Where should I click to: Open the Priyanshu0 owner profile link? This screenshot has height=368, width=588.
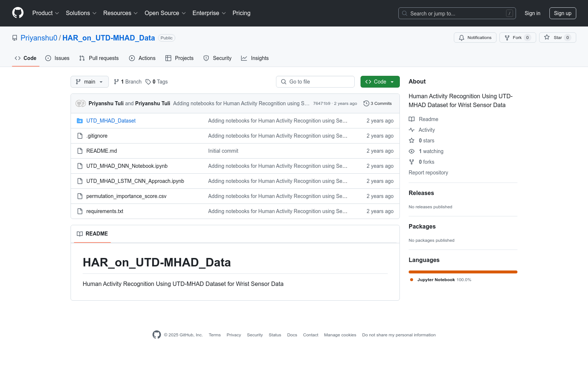39,38
